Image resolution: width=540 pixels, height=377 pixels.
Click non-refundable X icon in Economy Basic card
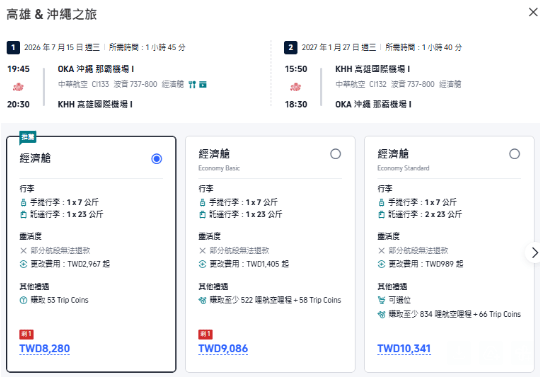click(202, 250)
